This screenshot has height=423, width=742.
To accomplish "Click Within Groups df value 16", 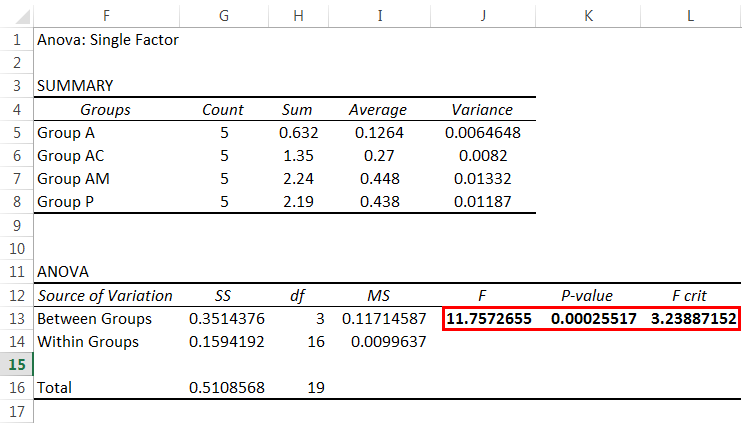I will click(316, 342).
